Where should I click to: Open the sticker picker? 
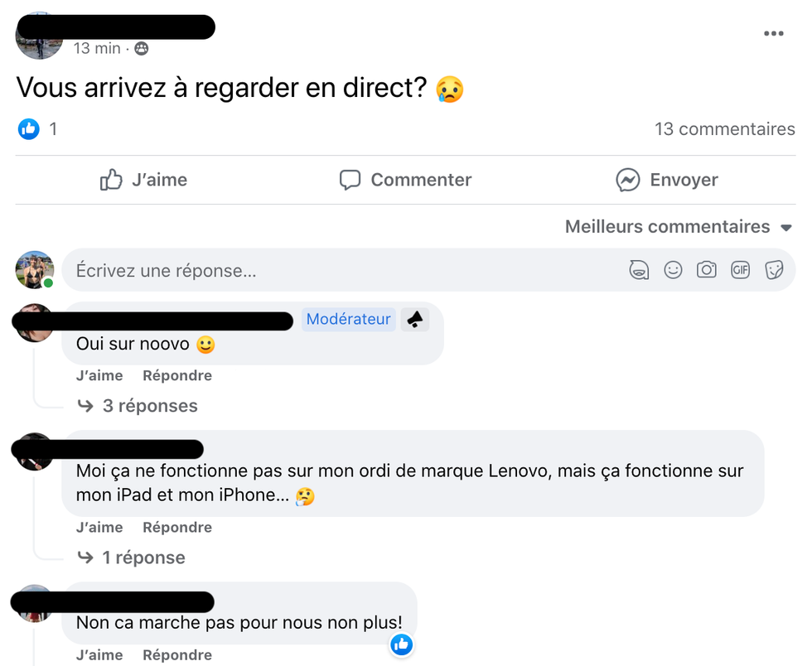pos(774,270)
